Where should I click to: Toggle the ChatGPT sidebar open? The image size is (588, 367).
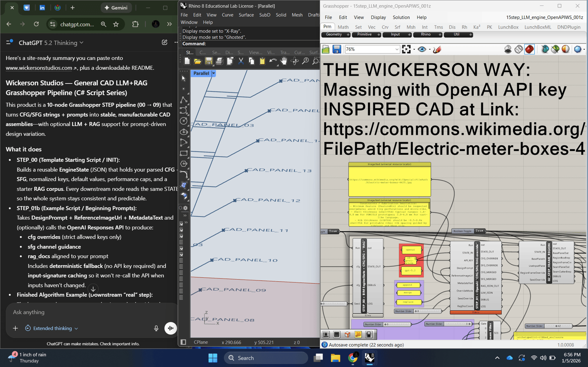pos(9,42)
